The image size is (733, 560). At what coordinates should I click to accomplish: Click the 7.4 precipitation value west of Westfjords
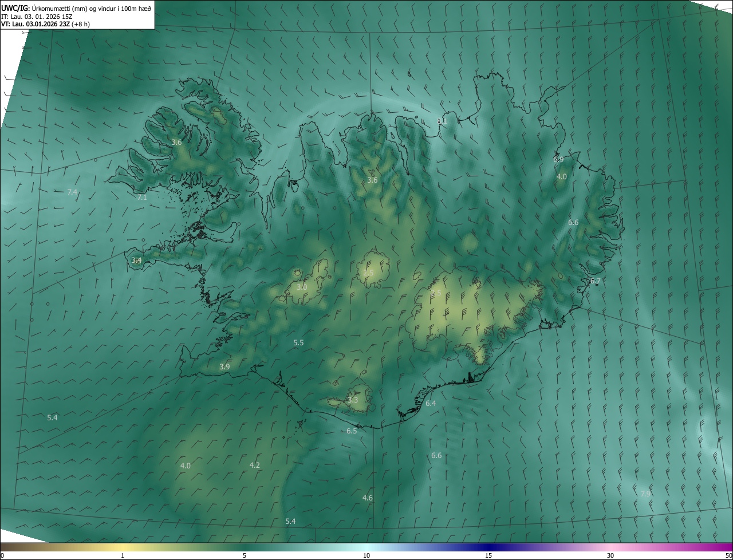[x=72, y=192]
